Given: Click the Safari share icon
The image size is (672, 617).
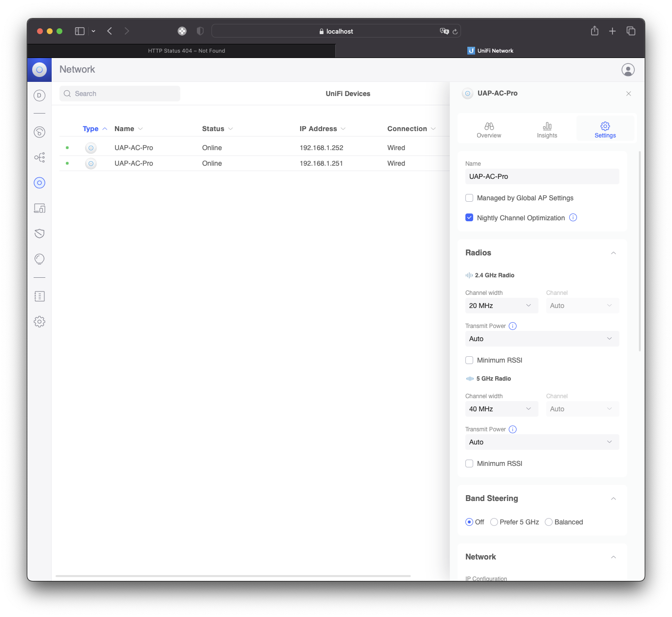Looking at the screenshot, I should pyautogui.click(x=595, y=31).
